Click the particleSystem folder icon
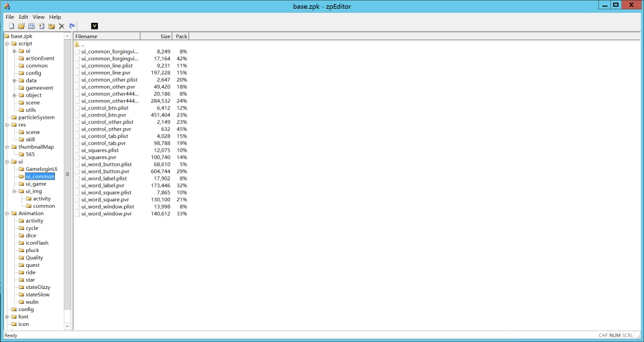 [x=14, y=117]
